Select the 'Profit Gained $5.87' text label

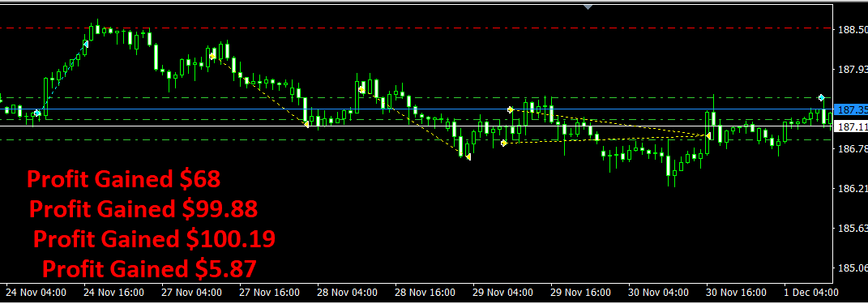(x=149, y=269)
